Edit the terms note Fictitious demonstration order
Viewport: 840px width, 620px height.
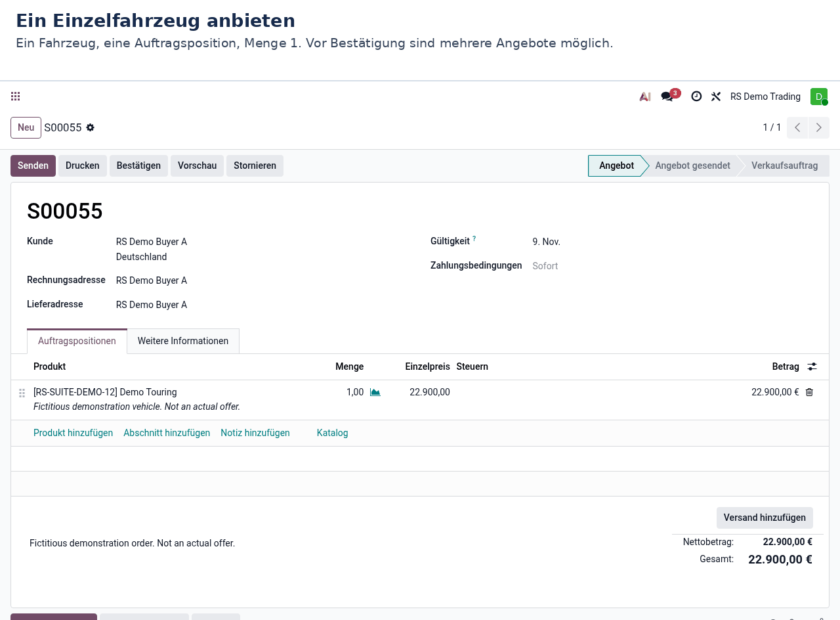point(133,543)
